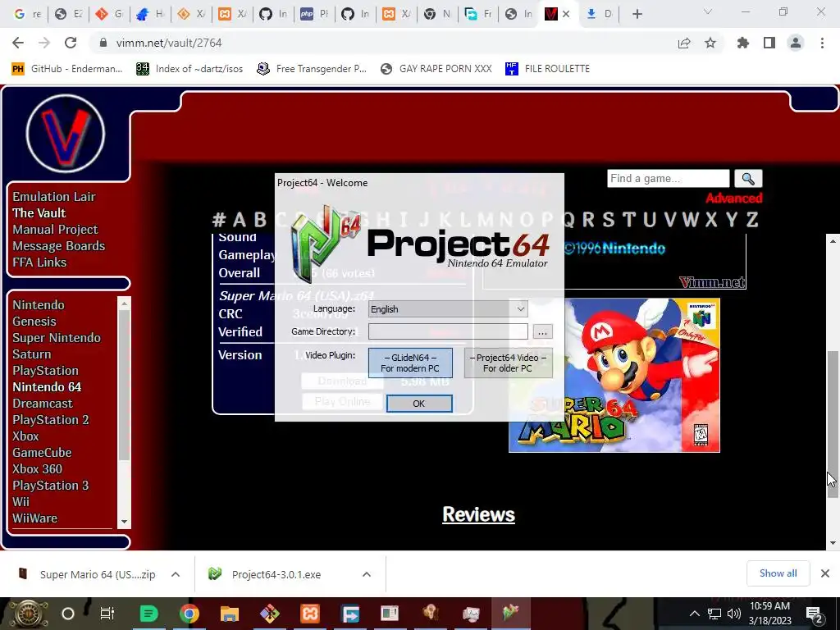Click the magnifier search button on Vimm
This screenshot has width=840, height=630.
point(748,178)
